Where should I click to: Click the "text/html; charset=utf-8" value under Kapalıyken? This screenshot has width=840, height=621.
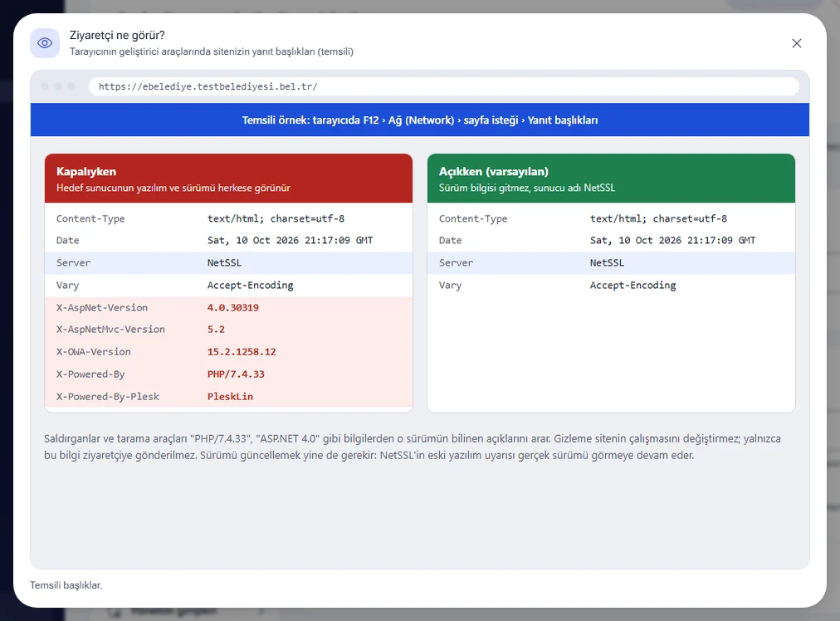click(276, 218)
